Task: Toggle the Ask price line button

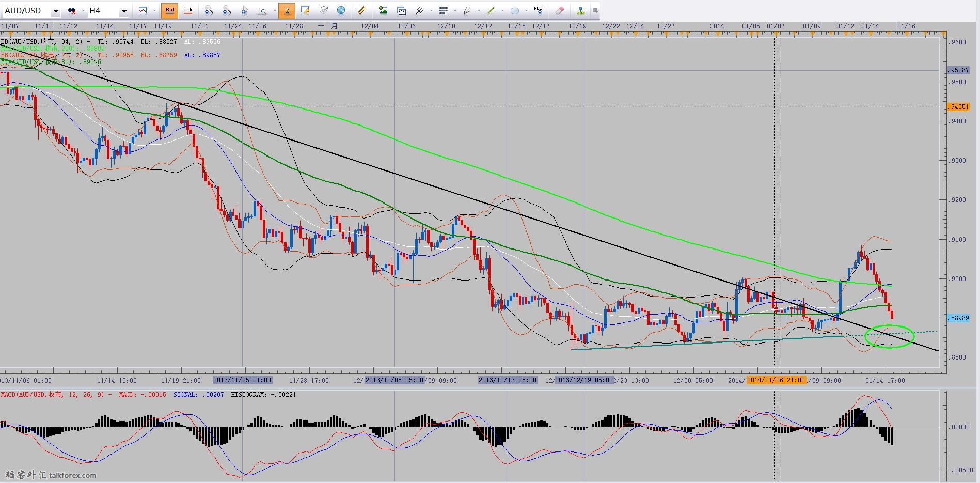Action: [188, 10]
